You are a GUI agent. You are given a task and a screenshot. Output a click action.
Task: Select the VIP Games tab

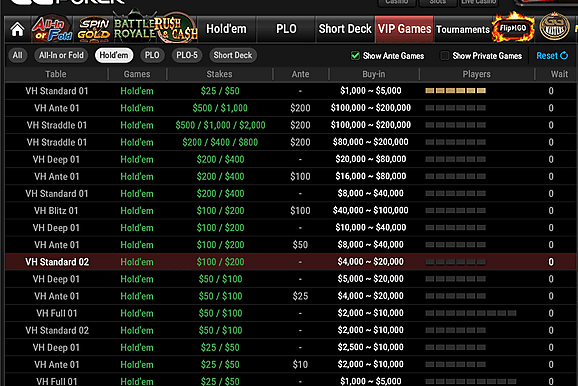tap(404, 29)
